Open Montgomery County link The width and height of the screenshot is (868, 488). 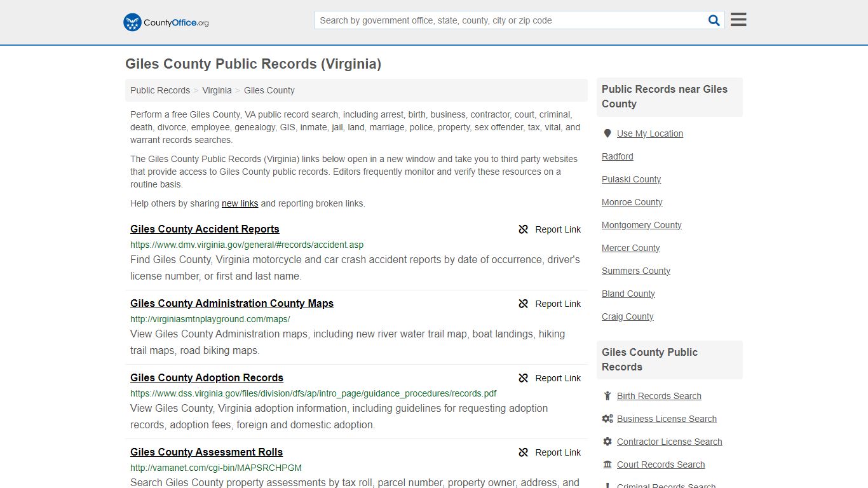(642, 225)
